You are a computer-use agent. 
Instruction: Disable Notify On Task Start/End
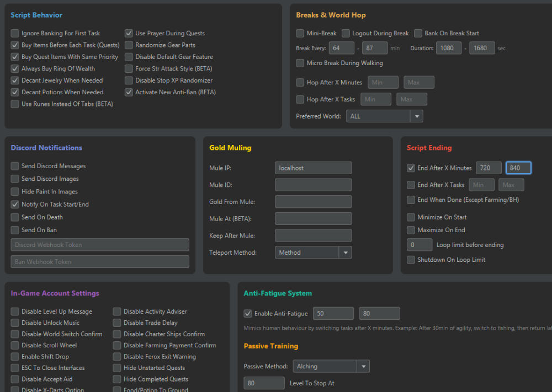coord(15,205)
